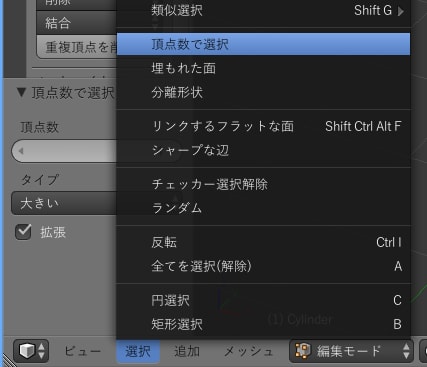Decrease 頂点数 with the left arrow
Image resolution: width=427 pixels, height=367 pixels.
point(21,151)
